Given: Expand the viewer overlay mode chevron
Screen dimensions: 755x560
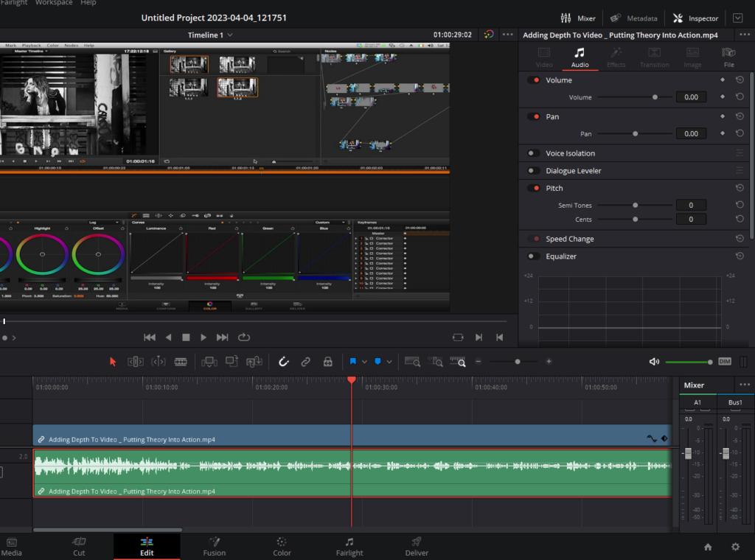Looking at the screenshot, I should [14, 338].
